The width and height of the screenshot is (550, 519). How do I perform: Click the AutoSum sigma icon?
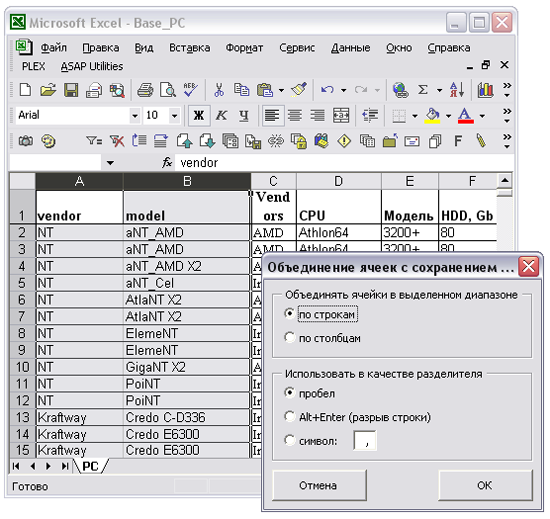pos(423,90)
